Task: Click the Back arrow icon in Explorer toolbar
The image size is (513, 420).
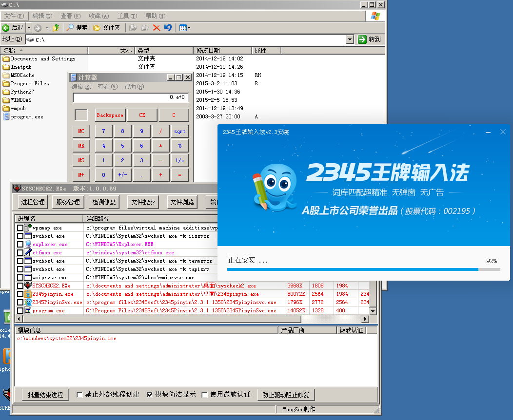Action: [5, 28]
